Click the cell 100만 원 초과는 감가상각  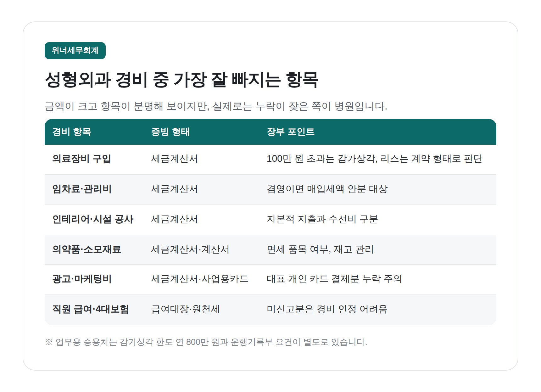click(374, 159)
